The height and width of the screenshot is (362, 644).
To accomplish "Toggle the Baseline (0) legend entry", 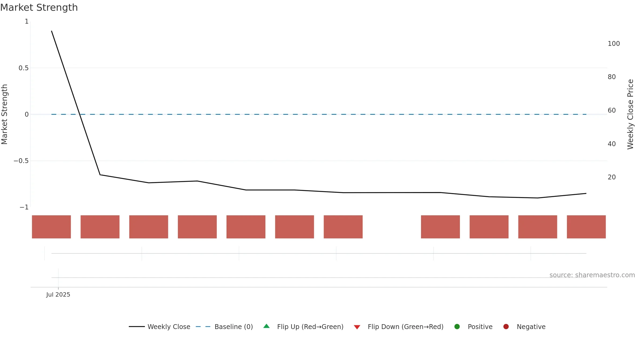I will click(224, 327).
